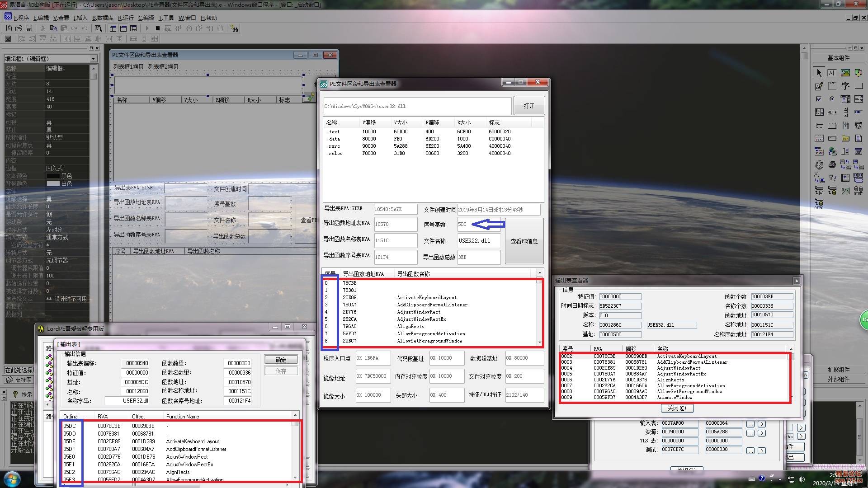Click 关闭(C) in 输出表查看器 window

tap(677, 408)
